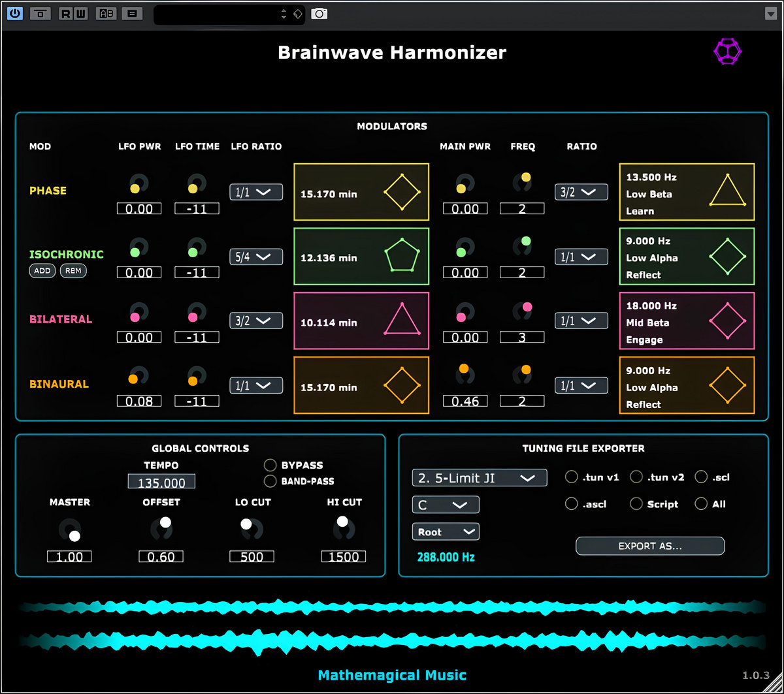Click the 288.000 Hz frequency readout
The width and height of the screenshot is (784, 694).
click(x=446, y=557)
